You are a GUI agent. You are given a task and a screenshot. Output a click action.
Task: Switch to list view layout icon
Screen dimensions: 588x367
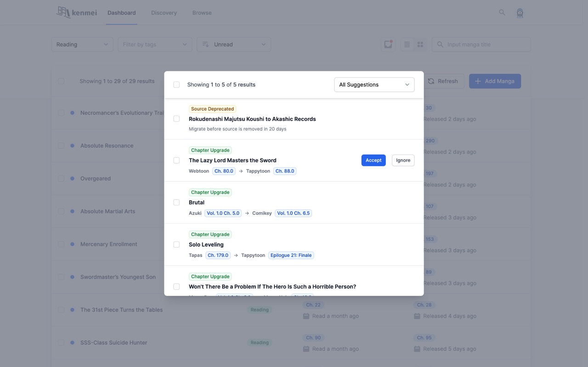coord(407,45)
